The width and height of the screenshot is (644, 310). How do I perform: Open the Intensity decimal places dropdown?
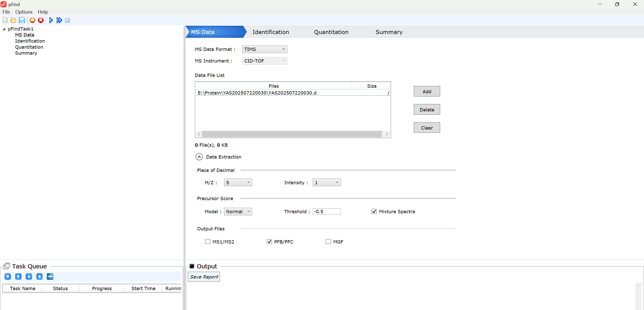pos(326,182)
